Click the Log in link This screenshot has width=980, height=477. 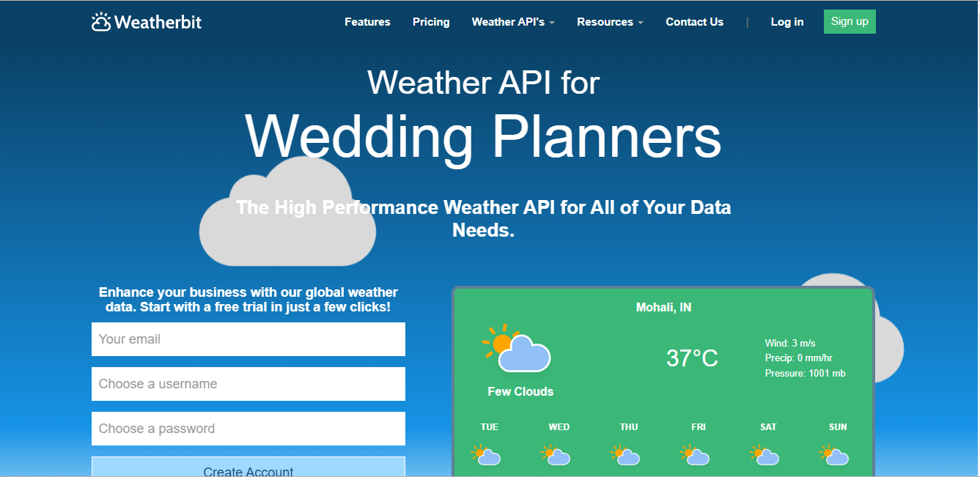pos(787,22)
